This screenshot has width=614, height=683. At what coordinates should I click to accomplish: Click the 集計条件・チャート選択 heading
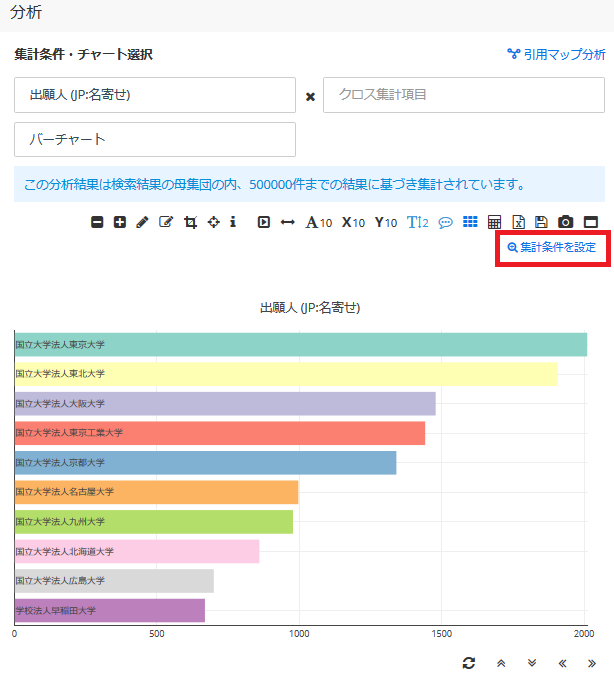point(84,54)
